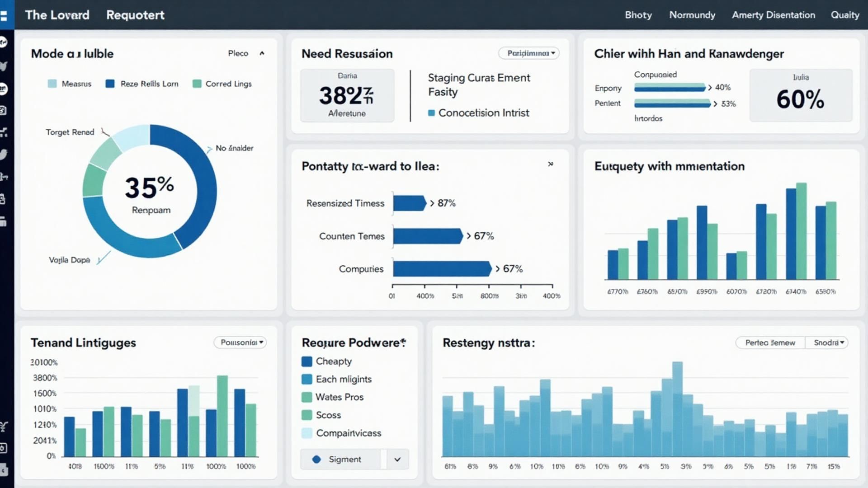Open the Pousonial dropdown
Viewport: 868px width, 488px height.
240,343
